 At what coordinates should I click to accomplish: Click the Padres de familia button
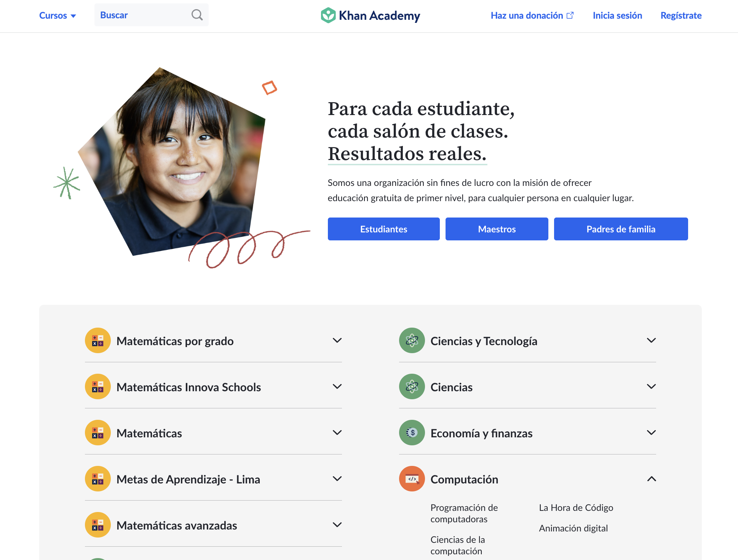coord(621,229)
